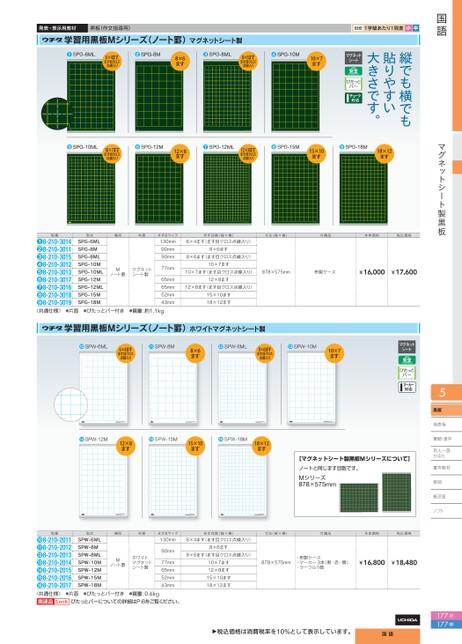Click the 発表・表示用教材 header label
The height and width of the screenshot is (644, 462).
coord(62,28)
